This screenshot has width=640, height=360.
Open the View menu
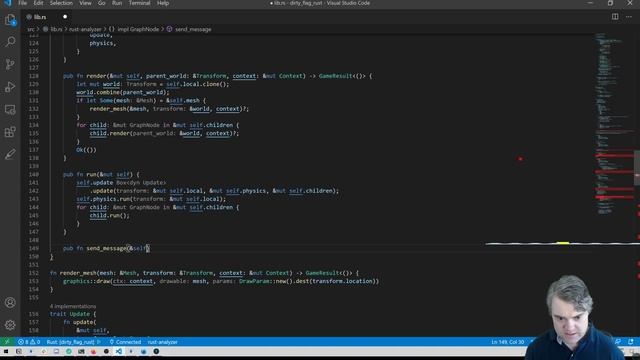[85, 3]
